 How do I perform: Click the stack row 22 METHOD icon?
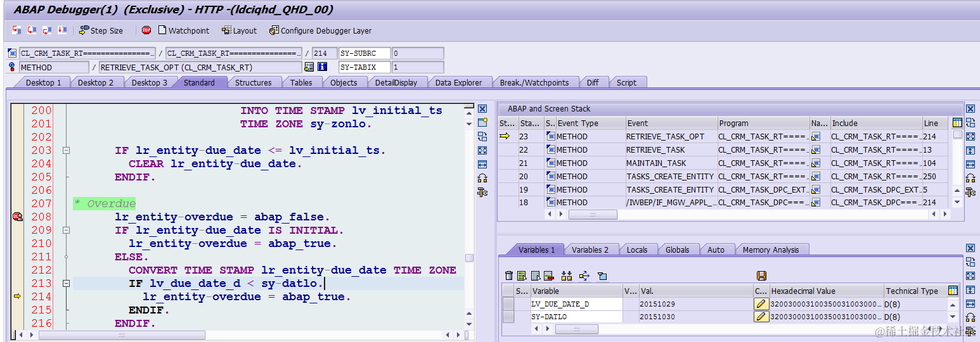(550, 149)
